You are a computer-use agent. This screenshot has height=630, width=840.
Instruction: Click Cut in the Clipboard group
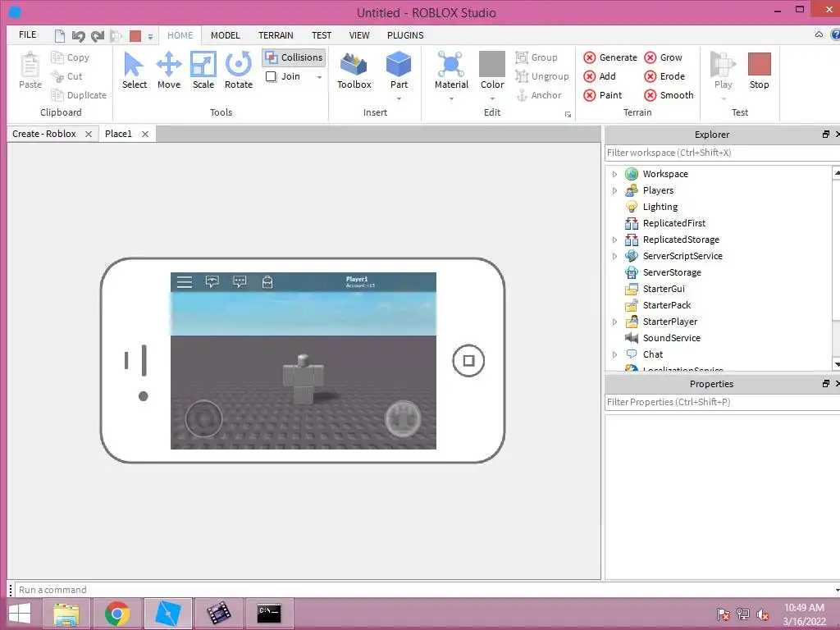tap(66, 76)
